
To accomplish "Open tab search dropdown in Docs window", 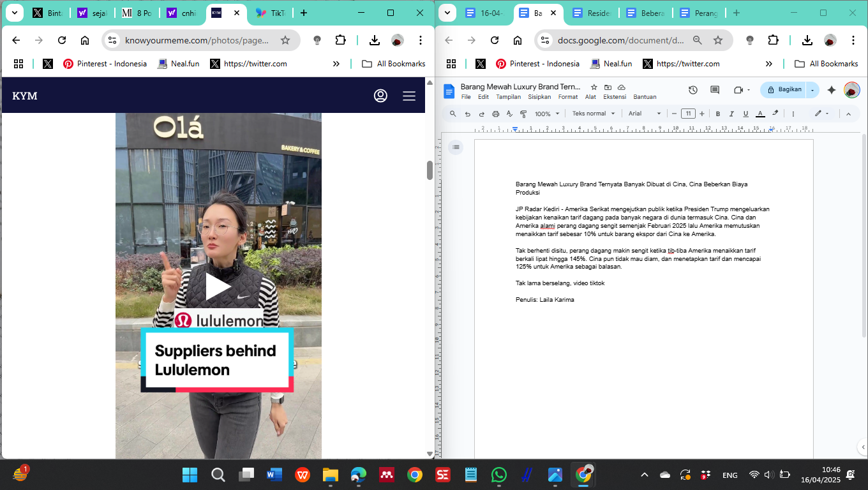I will (447, 13).
